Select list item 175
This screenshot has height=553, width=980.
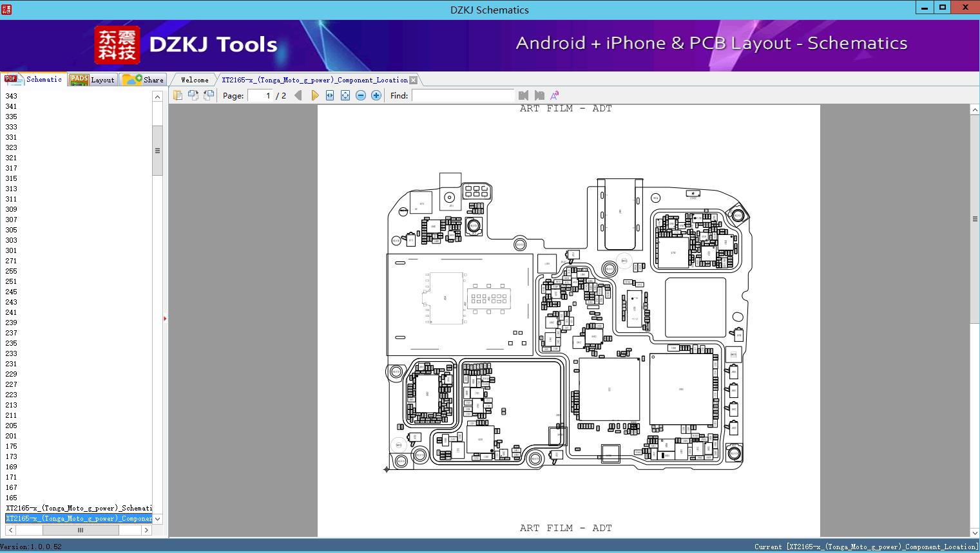click(11, 446)
